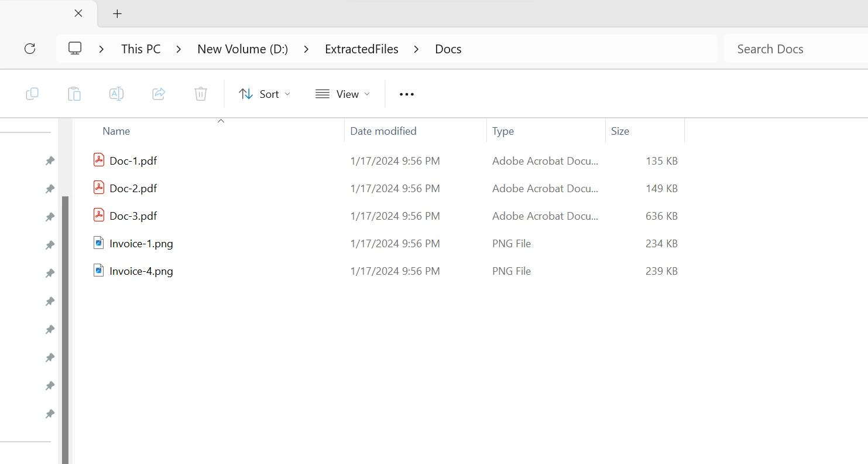This screenshot has width=868, height=464.
Task: Navigate to ExtractedFiles in breadcrumb
Action: click(x=361, y=49)
